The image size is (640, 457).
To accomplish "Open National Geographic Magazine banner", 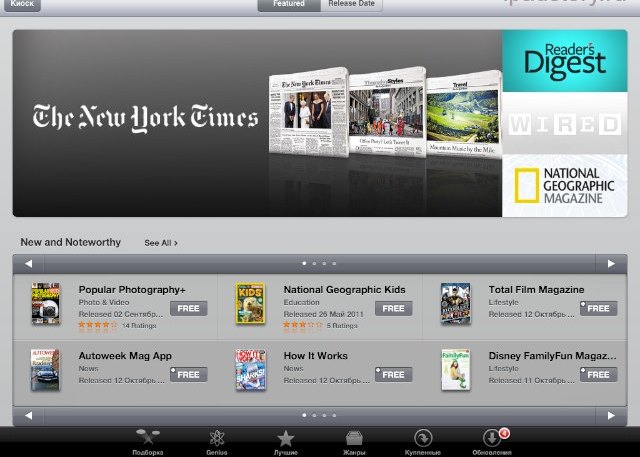I will [x=564, y=186].
